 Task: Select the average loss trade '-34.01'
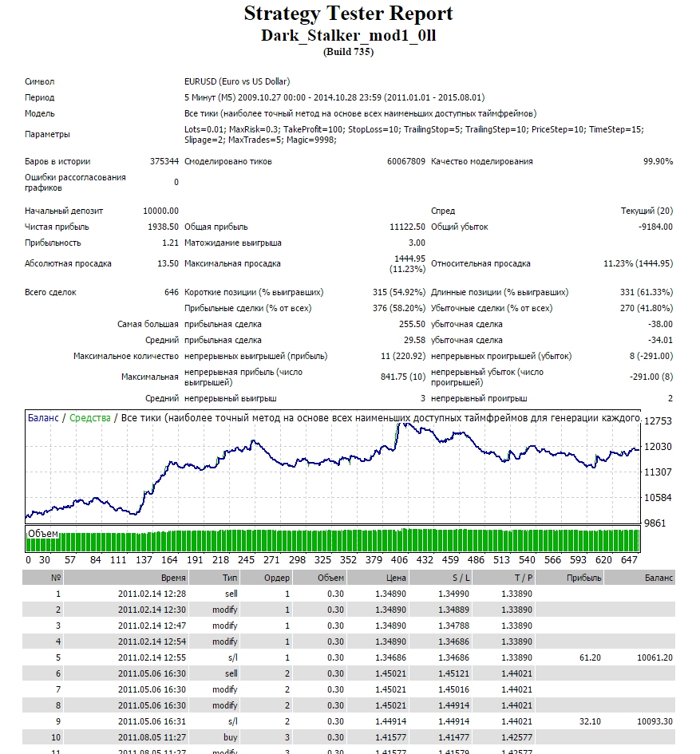point(661,341)
